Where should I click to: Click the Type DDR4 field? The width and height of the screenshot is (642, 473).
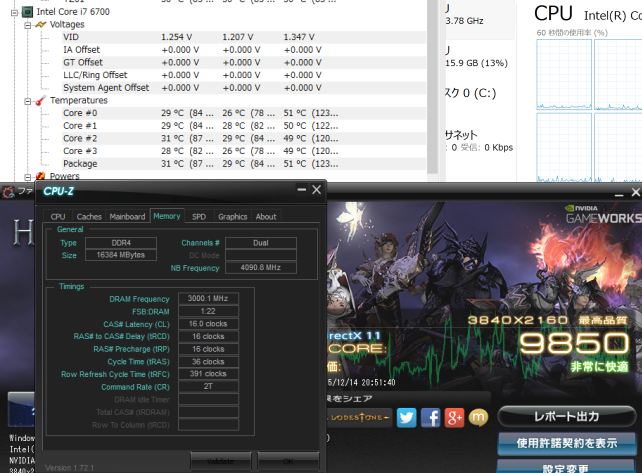point(121,243)
